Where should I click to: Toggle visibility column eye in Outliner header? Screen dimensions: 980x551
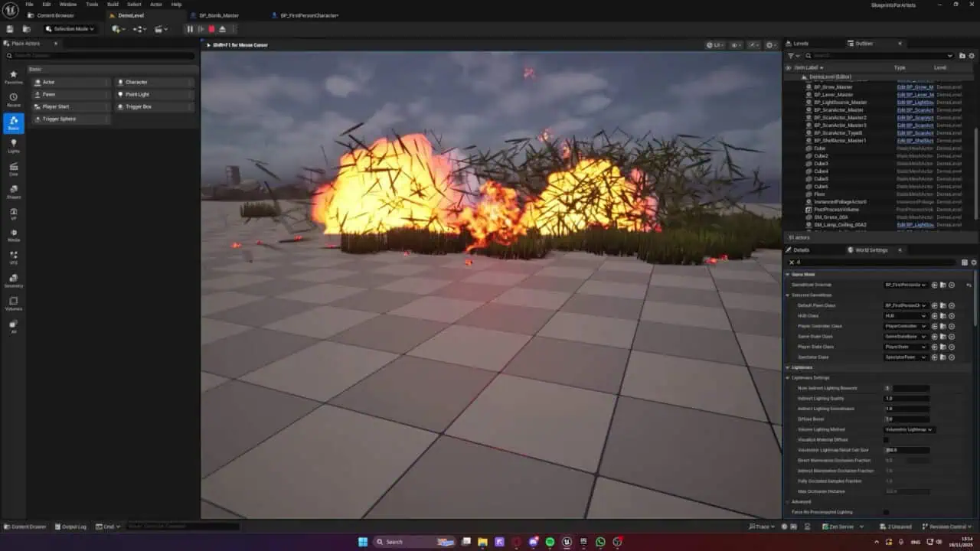pyautogui.click(x=789, y=67)
